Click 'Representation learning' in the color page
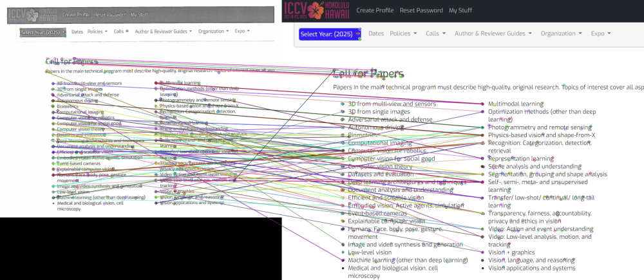The image size is (644, 280). [521, 158]
